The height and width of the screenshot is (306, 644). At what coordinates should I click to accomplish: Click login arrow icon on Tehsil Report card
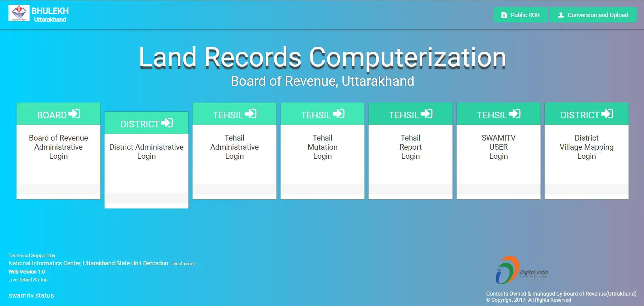coord(427,114)
